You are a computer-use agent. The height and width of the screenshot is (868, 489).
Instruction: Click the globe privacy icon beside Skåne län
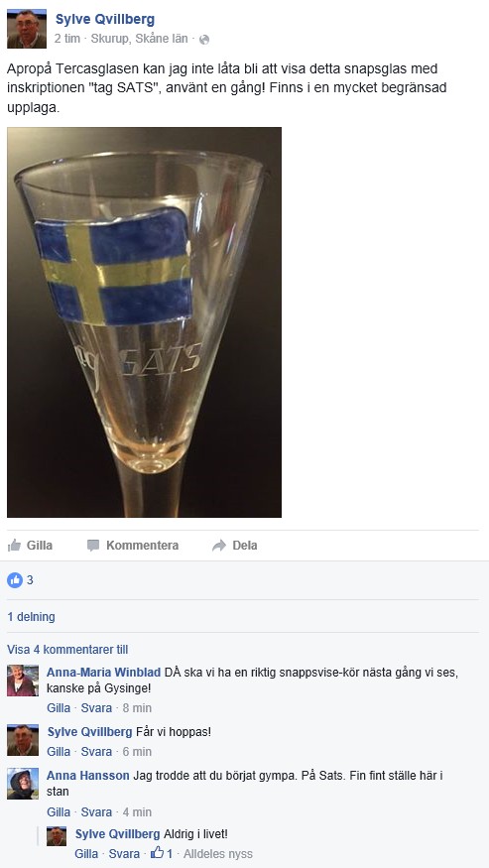point(204,40)
